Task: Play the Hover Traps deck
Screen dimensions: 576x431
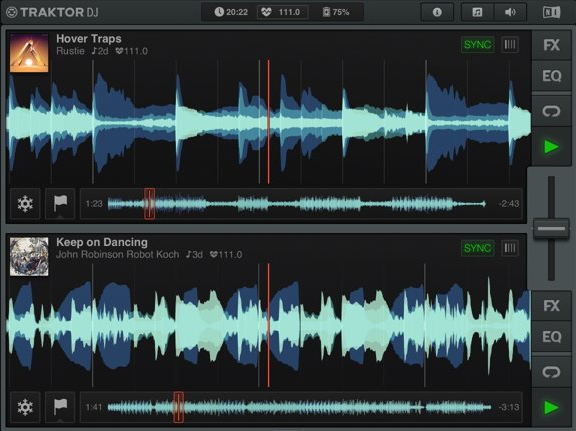Action: [x=551, y=147]
